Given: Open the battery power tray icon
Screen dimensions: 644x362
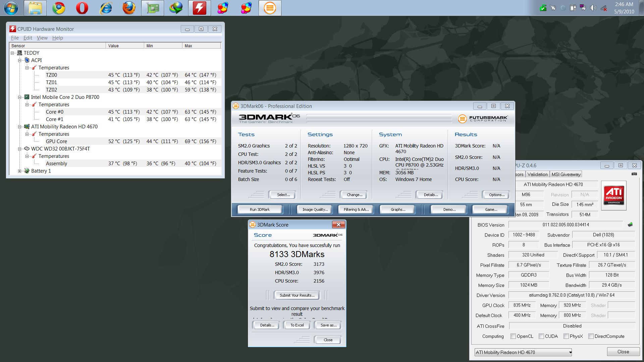Looking at the screenshot, I should point(573,8).
